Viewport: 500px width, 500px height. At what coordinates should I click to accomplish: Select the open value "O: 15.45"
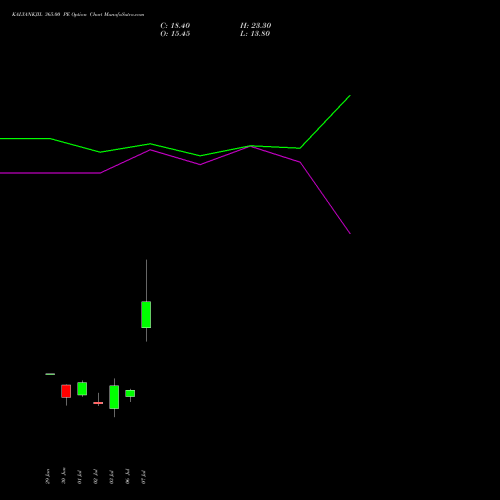pos(175,34)
